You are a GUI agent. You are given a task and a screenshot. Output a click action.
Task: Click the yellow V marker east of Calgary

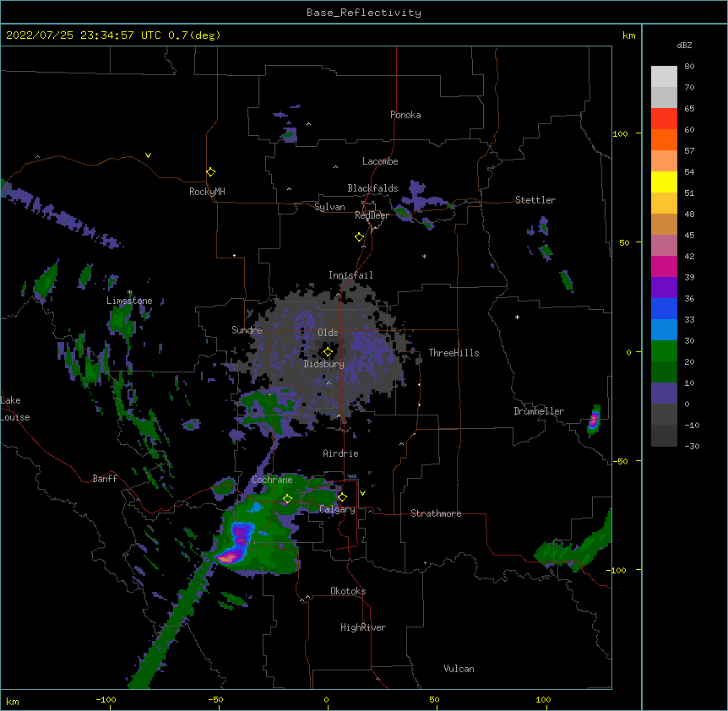pyautogui.click(x=362, y=493)
